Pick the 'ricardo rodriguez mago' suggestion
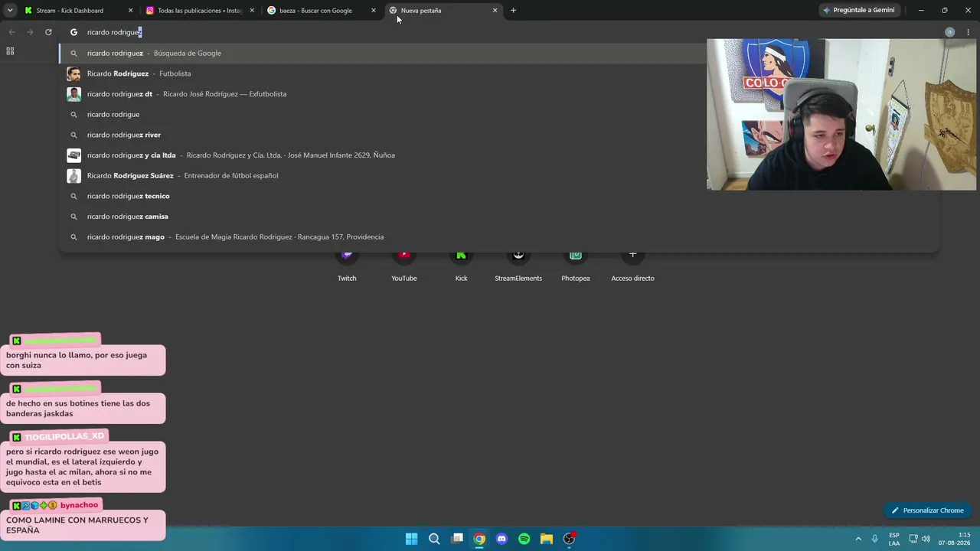980x551 pixels. (499, 236)
